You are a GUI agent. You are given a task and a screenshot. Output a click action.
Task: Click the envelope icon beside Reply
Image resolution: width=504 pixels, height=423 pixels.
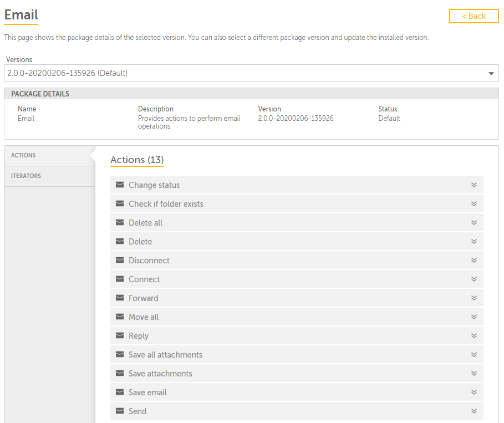[120, 335]
